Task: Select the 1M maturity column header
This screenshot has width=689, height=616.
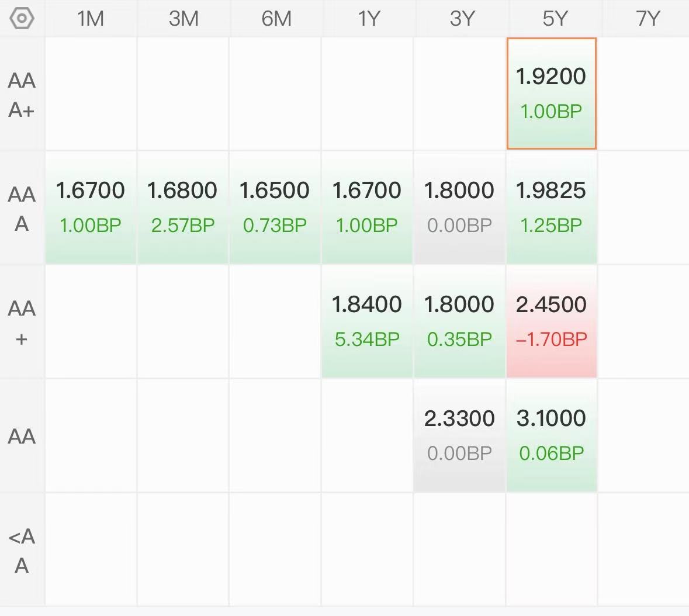Action: [91, 19]
